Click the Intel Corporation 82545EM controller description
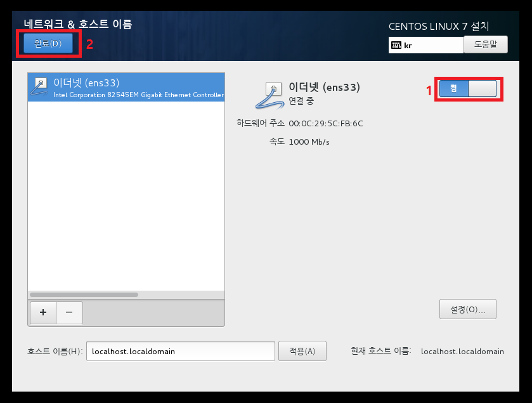The height and width of the screenshot is (403, 532). [x=138, y=95]
